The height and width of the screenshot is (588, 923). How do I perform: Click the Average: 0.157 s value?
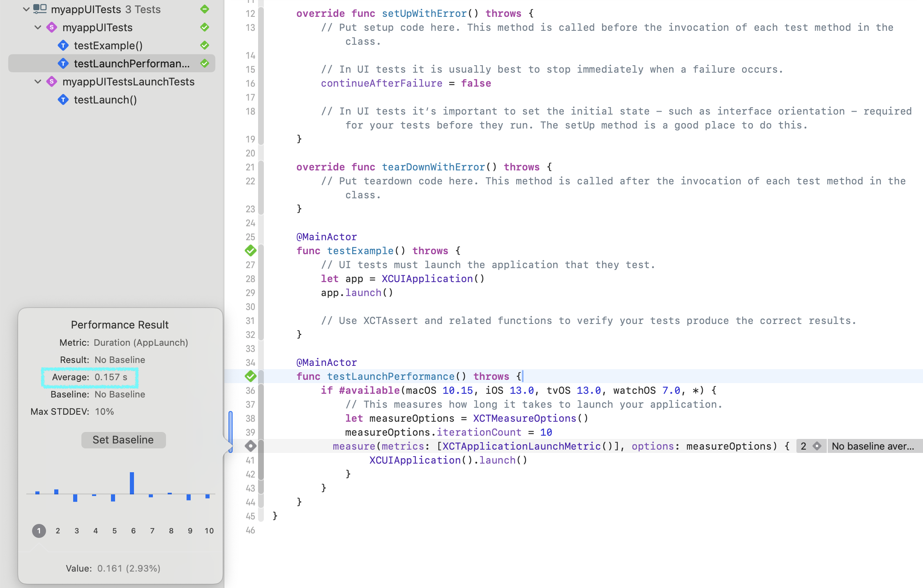point(111,377)
